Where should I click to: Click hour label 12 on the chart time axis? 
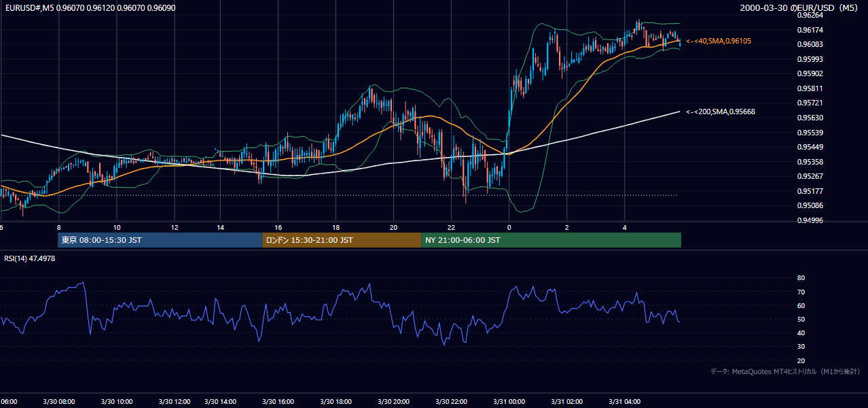coord(175,227)
